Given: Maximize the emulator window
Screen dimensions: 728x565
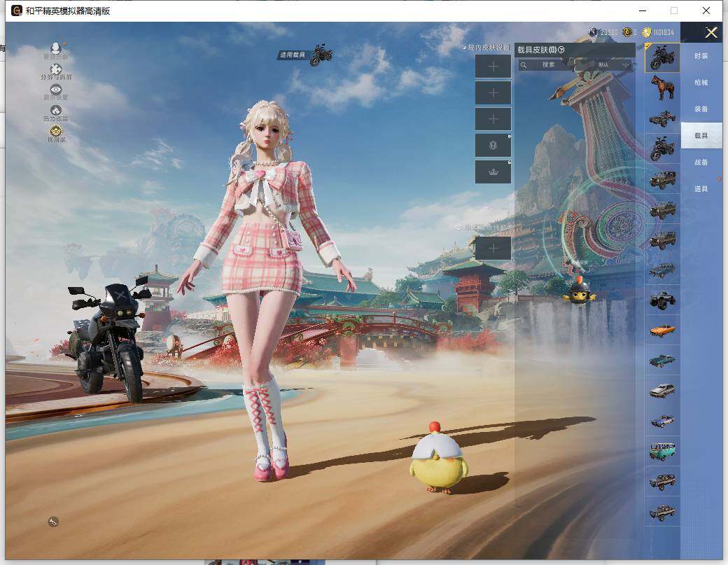Looking at the screenshot, I should tap(674, 11).
